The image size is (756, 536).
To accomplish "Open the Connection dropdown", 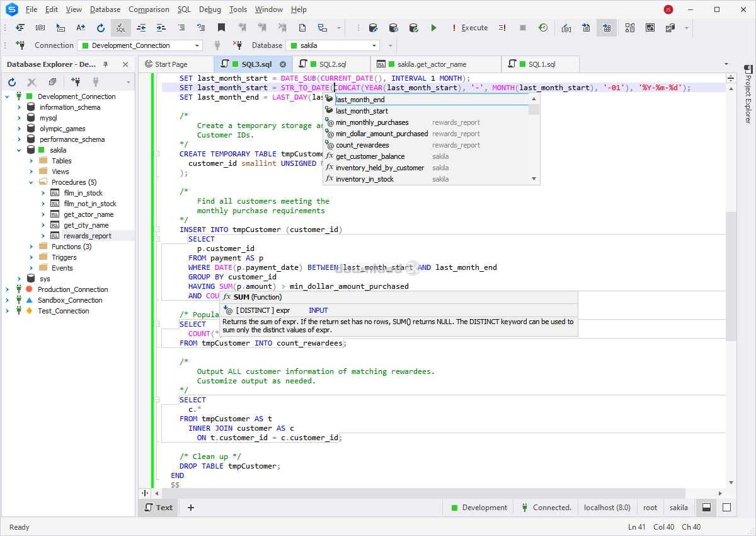I will click(x=198, y=45).
